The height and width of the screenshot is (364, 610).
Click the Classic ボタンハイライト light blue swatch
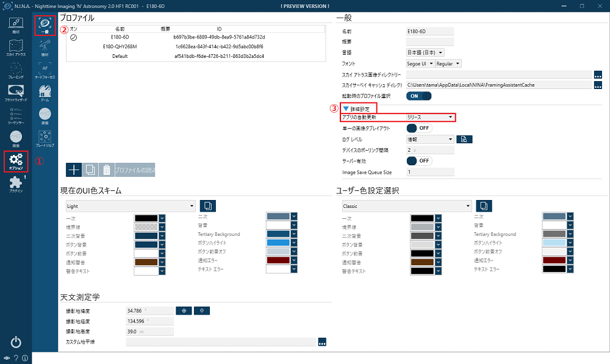coord(554,243)
